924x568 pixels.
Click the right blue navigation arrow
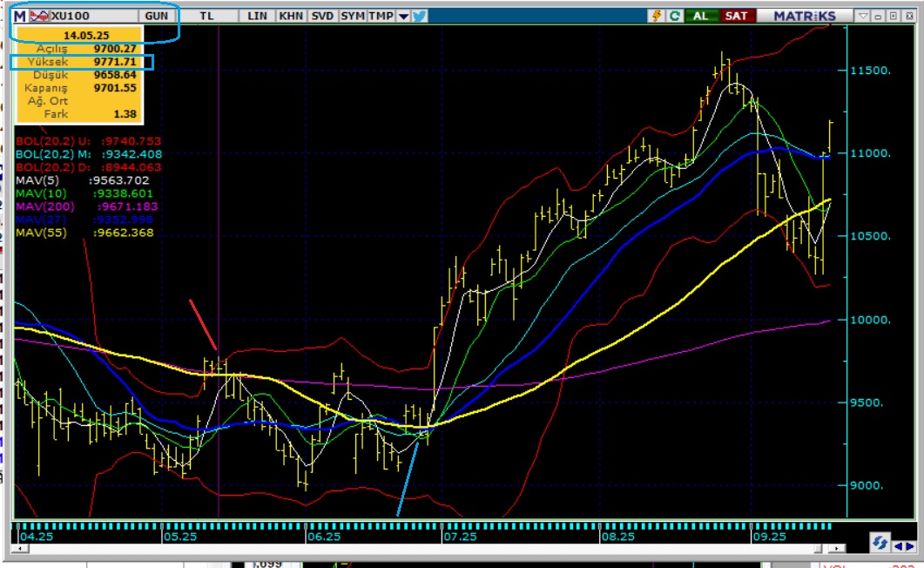pyautogui.click(x=908, y=546)
